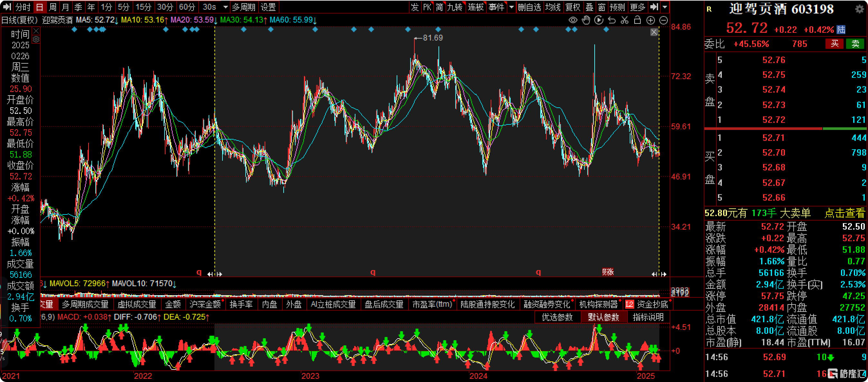Screen dimensions: 868x382
Task: Toggle the 连板 indicator
Action: 476,7
